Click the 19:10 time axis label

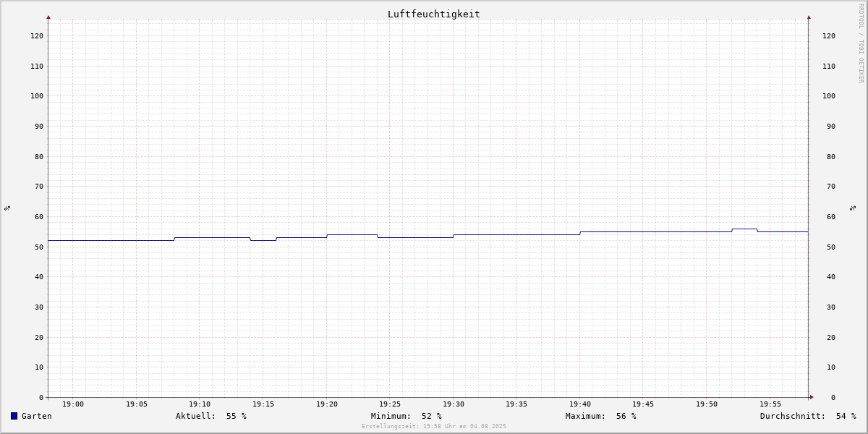(x=200, y=404)
